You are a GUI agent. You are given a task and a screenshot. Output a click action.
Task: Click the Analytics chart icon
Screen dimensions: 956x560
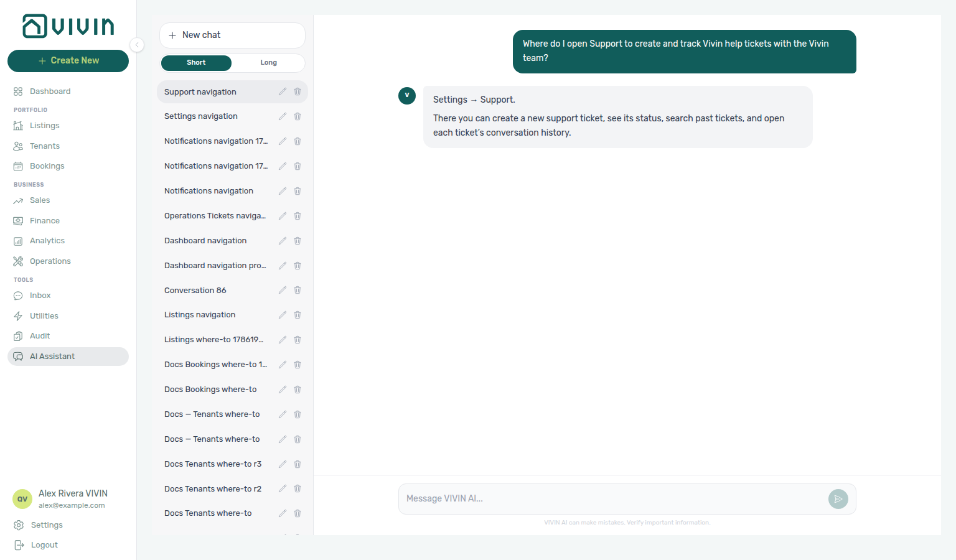(18, 241)
